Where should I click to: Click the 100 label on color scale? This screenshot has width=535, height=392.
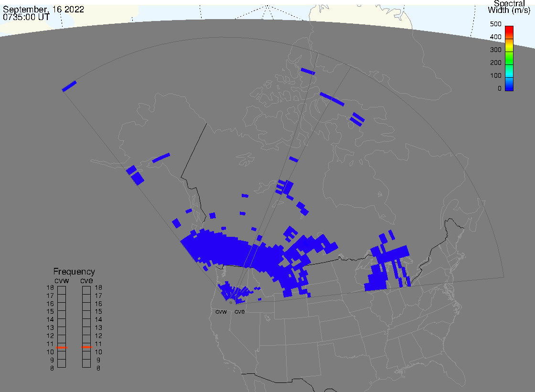tap(495, 76)
